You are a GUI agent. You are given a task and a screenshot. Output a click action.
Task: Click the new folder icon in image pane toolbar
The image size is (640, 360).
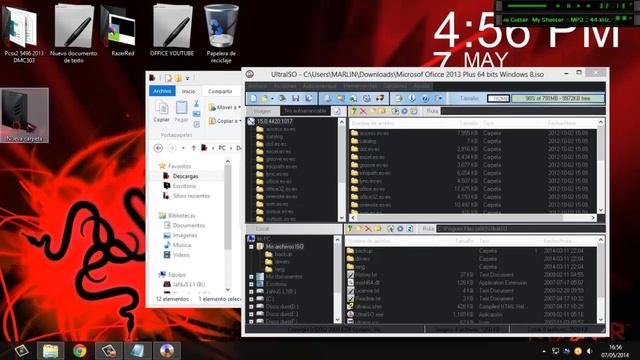point(372,111)
